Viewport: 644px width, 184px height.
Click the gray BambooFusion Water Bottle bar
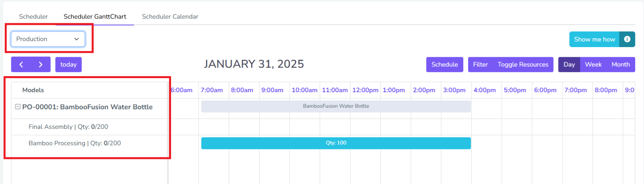pyautogui.click(x=336, y=106)
